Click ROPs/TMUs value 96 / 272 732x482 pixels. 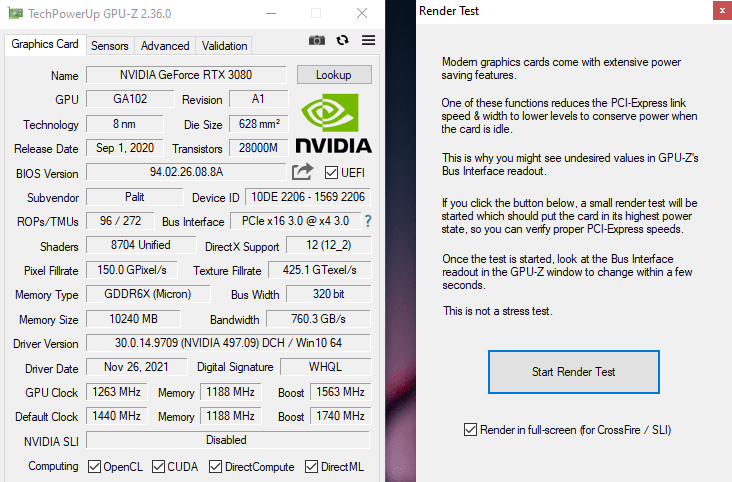(120, 221)
